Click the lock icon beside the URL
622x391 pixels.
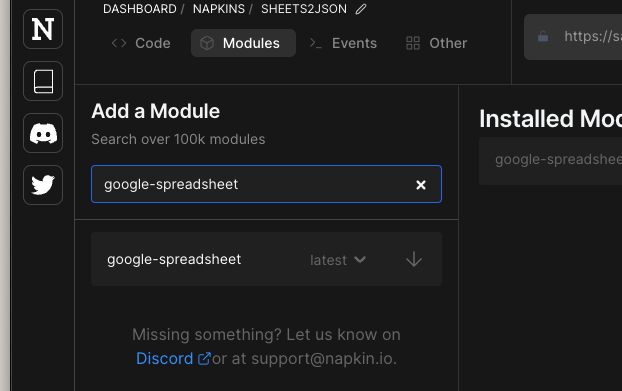point(543,36)
